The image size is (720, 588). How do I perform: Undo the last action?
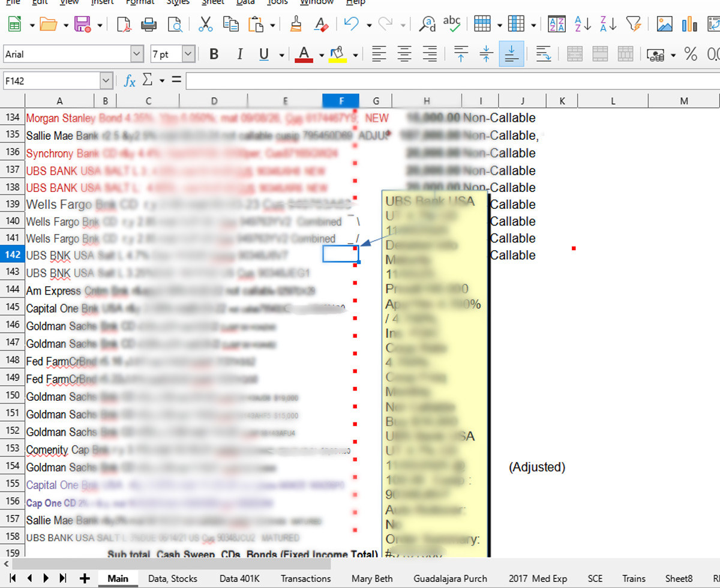[x=352, y=24]
